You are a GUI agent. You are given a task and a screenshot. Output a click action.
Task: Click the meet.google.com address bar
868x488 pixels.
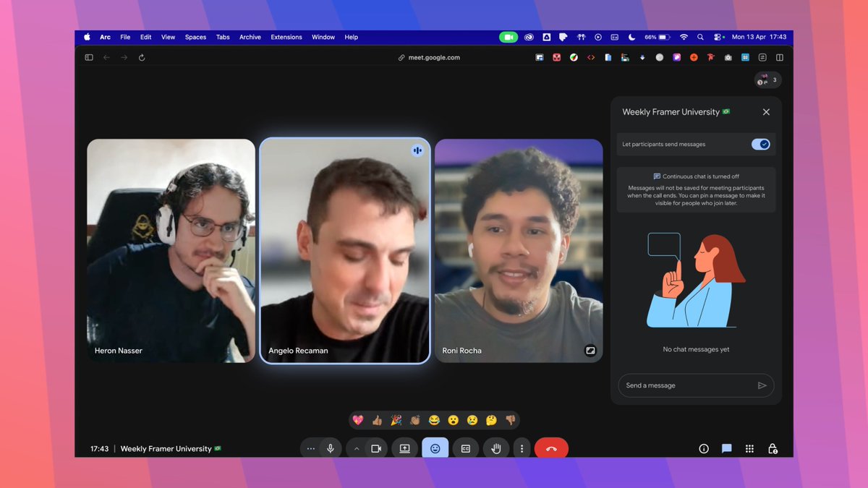[429, 58]
